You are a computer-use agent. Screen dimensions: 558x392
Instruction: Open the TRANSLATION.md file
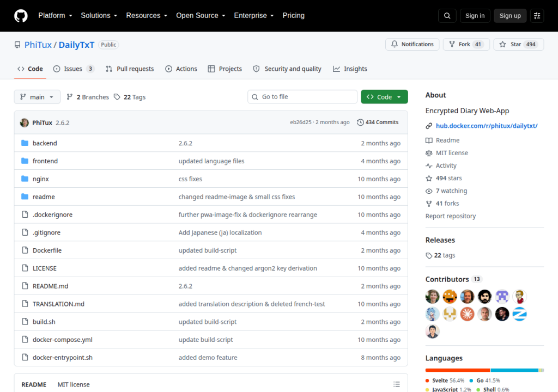[58, 304]
